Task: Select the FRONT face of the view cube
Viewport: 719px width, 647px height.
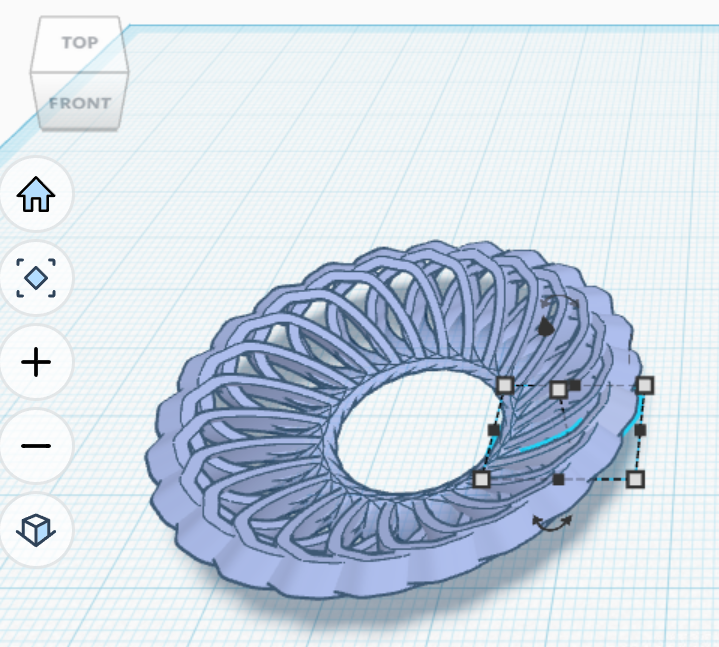Action: [x=80, y=103]
